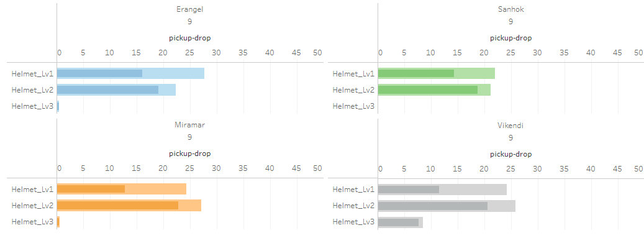The height and width of the screenshot is (238, 644).
Task: Click the Sanhok Helmet_Lv1 dark green bar
Action: (416, 73)
